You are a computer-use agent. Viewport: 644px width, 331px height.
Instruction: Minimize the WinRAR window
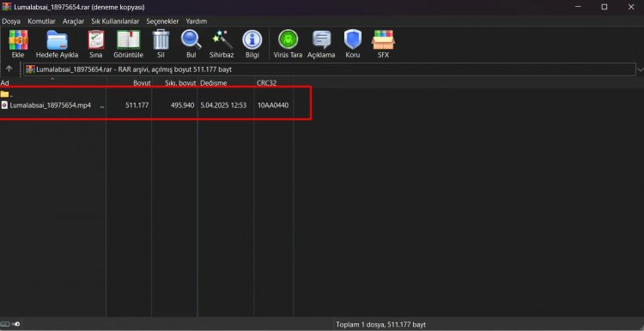tap(578, 7)
